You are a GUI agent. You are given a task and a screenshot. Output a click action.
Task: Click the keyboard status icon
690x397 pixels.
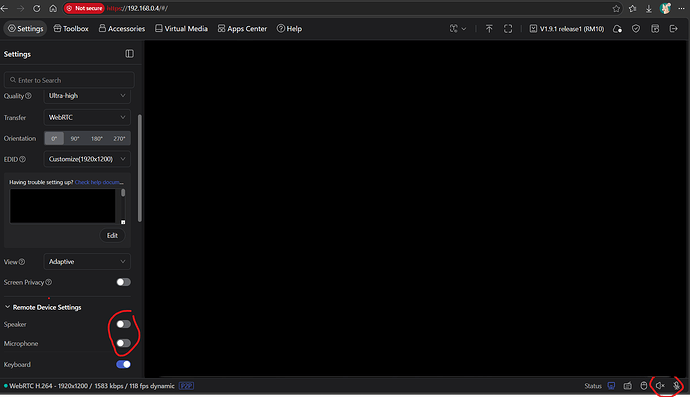point(628,386)
